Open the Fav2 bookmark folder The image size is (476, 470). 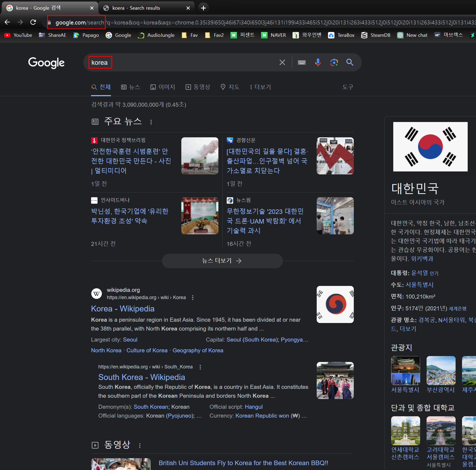(214, 35)
